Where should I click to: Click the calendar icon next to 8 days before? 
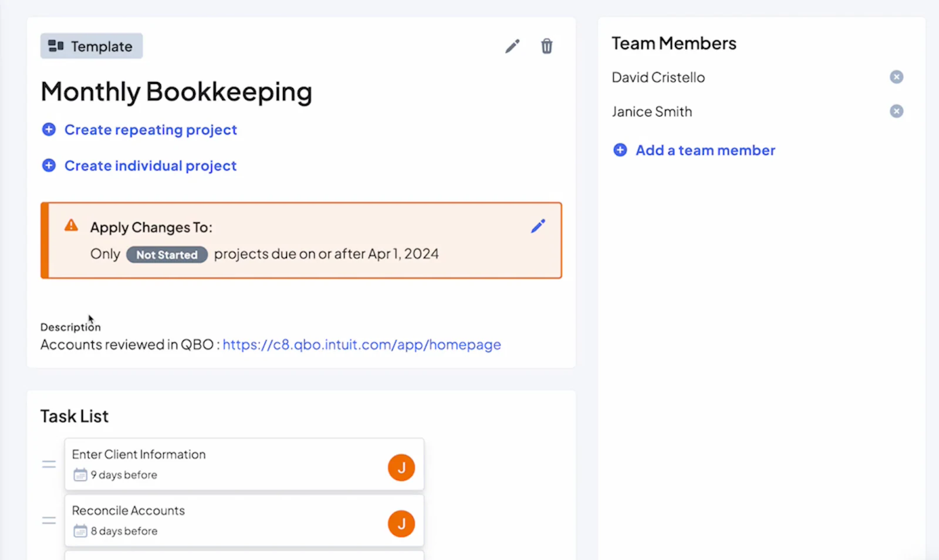(x=80, y=531)
